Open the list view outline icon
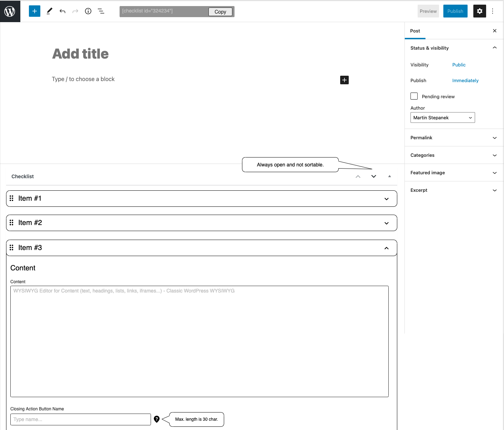 (x=101, y=11)
